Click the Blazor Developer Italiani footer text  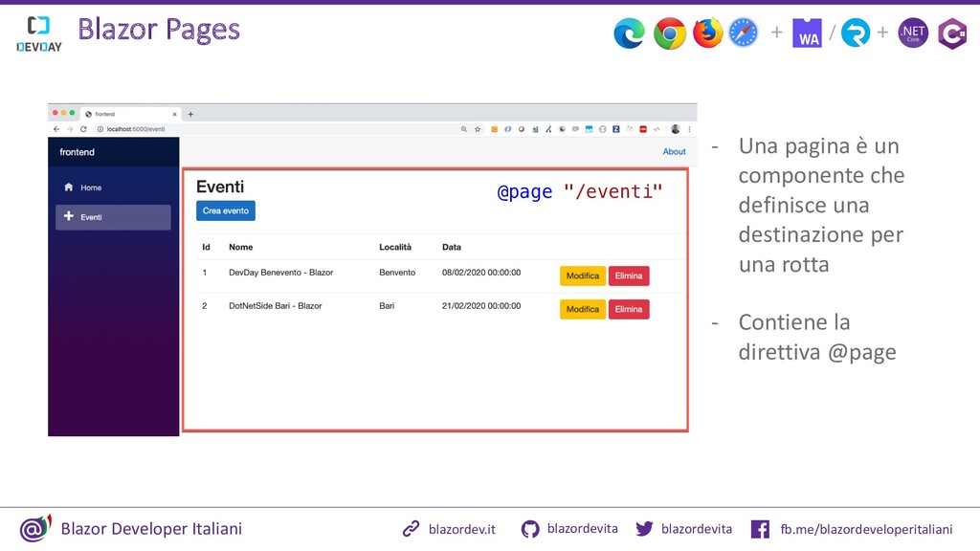coord(151,528)
